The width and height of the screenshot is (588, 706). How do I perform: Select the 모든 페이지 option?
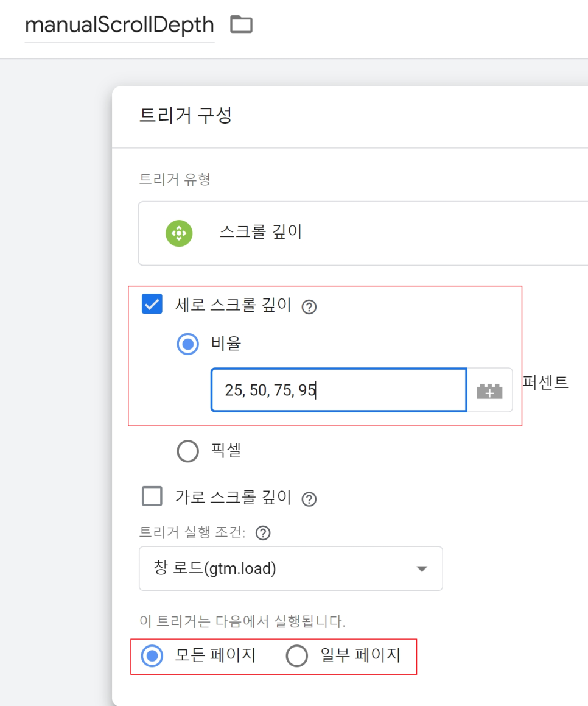point(153,656)
